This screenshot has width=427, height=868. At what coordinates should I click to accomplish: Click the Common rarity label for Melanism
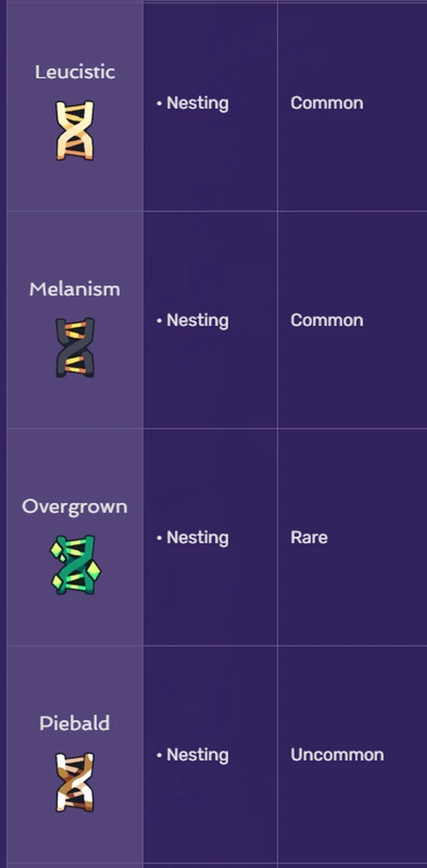(x=327, y=320)
